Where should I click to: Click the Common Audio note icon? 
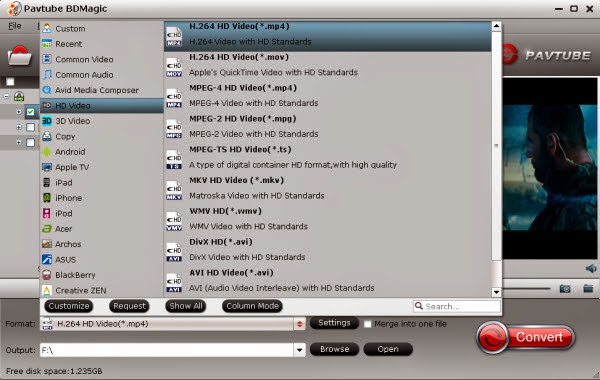click(x=47, y=74)
